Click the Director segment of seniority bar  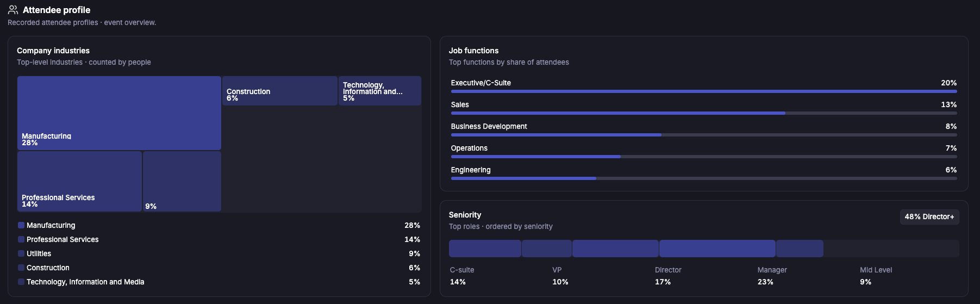[615, 249]
